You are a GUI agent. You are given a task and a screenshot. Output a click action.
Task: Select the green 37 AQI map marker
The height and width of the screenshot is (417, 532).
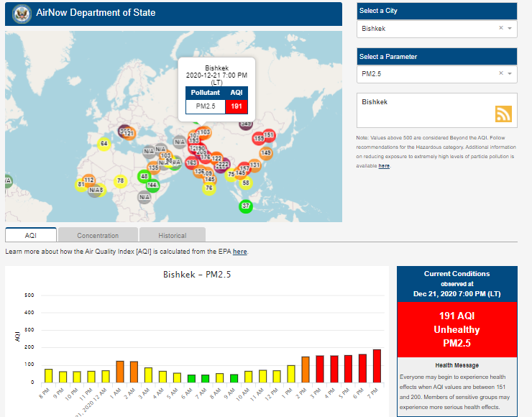coord(246,206)
